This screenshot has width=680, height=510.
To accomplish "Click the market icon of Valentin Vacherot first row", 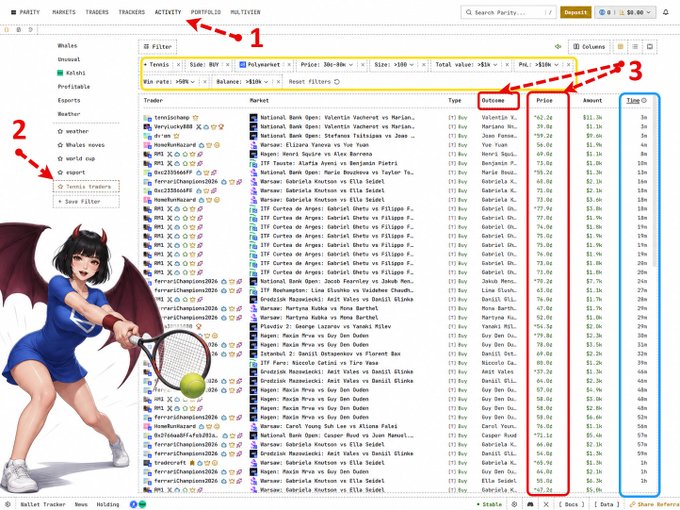I will coord(254,118).
